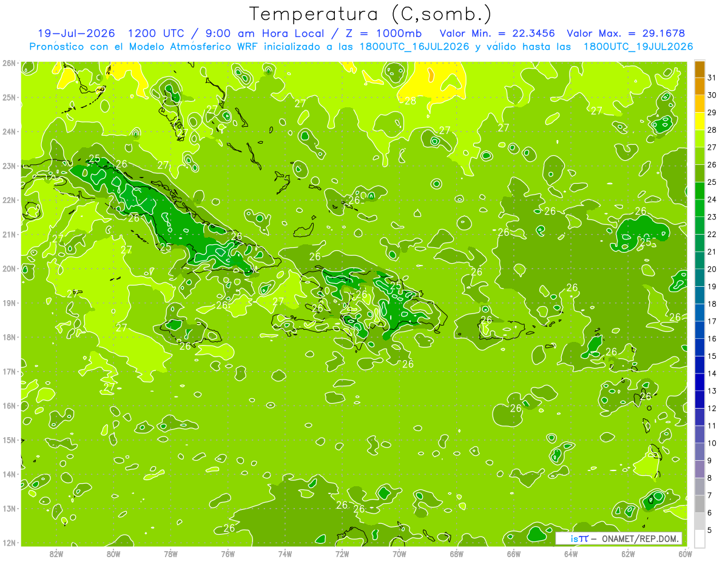728x562 pixels.
Task: Click longitude label '76W'
Action: click(x=227, y=553)
